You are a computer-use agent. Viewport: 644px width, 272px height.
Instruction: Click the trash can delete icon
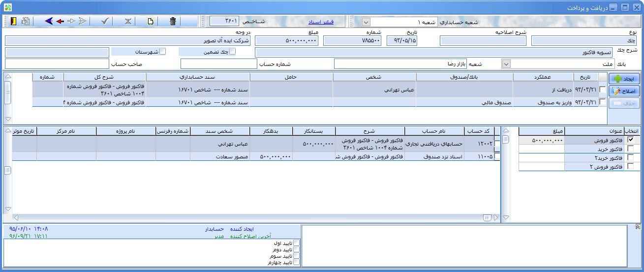tap(172, 22)
